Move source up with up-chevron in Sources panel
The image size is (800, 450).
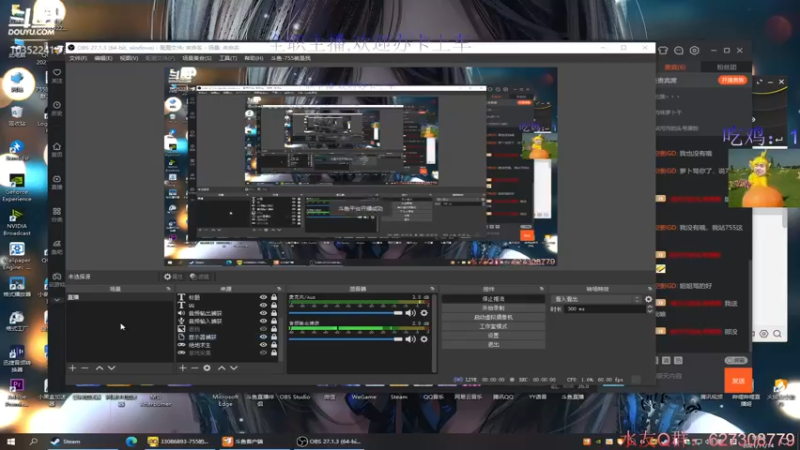pos(221,368)
